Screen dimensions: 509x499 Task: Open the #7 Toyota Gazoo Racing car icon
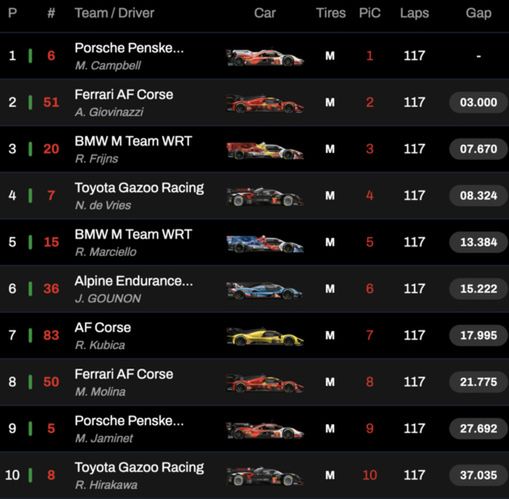265,197
